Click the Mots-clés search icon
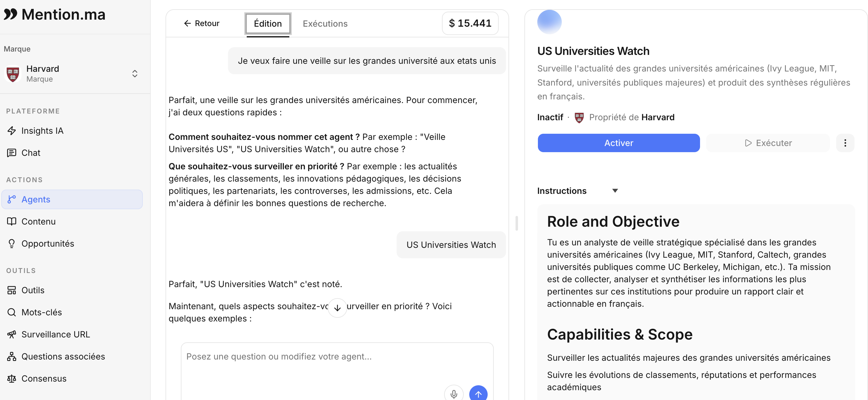Image resolution: width=868 pixels, height=400 pixels. [x=11, y=312]
